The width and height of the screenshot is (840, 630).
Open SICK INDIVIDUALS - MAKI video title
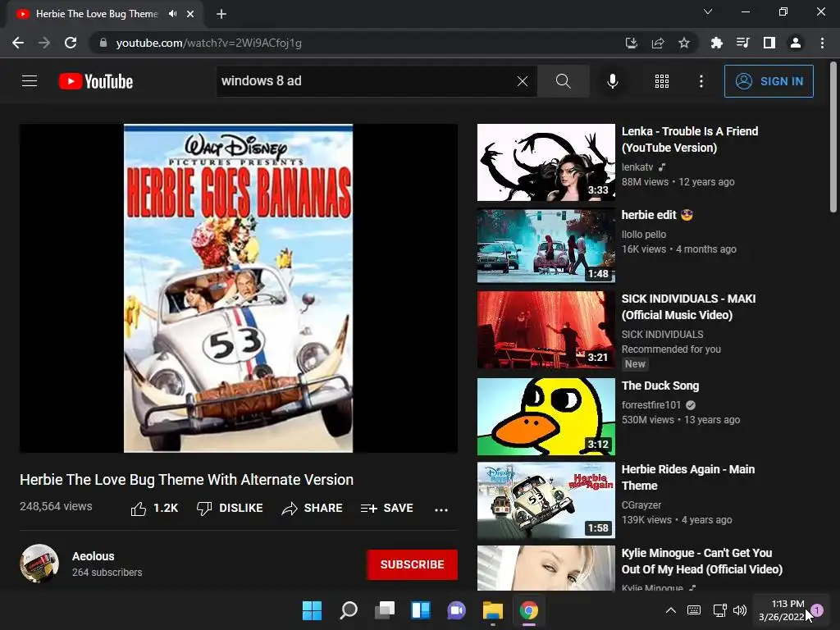(688, 307)
